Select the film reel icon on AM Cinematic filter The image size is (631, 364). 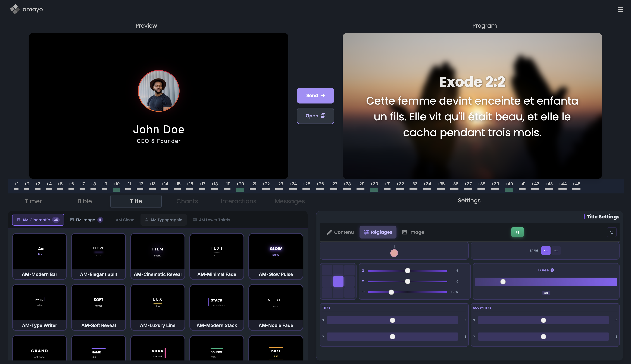click(18, 219)
